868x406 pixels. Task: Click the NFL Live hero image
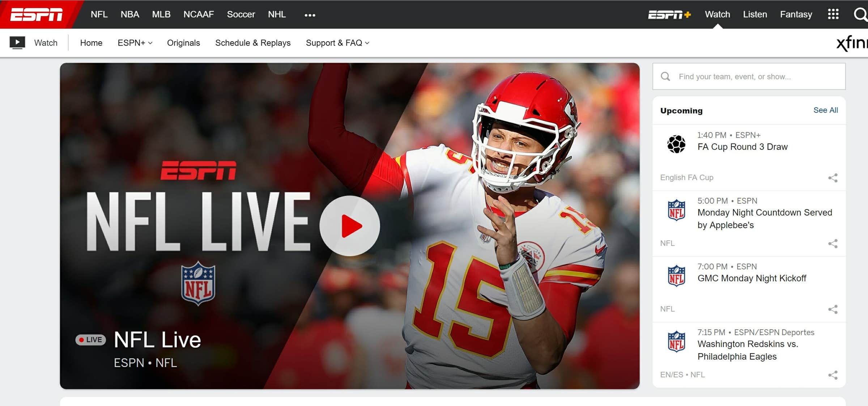coord(350,226)
